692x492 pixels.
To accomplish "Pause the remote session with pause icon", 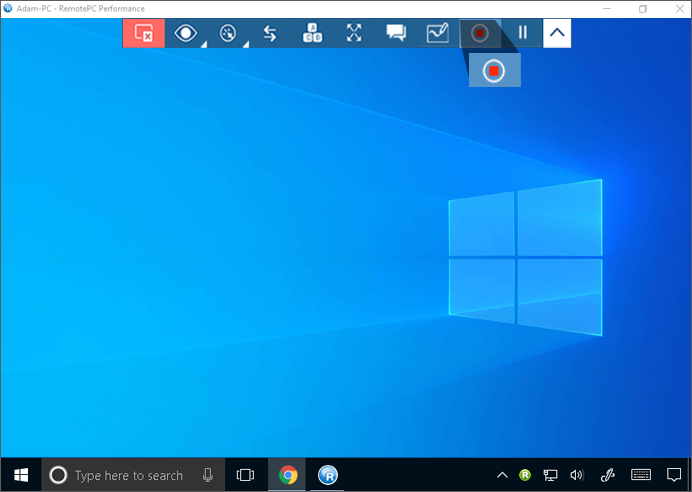I will coord(522,33).
